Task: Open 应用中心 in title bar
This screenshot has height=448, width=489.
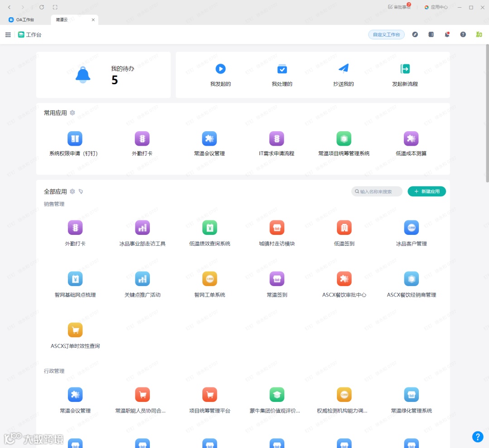Action: 436,7
